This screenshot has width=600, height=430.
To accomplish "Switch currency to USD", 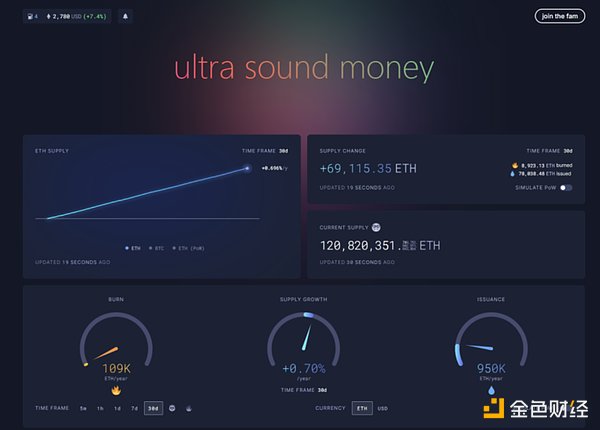I will (x=382, y=408).
